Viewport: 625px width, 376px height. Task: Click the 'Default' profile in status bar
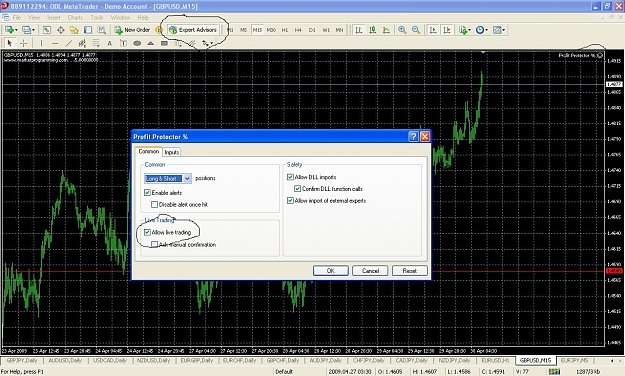[x=284, y=372]
